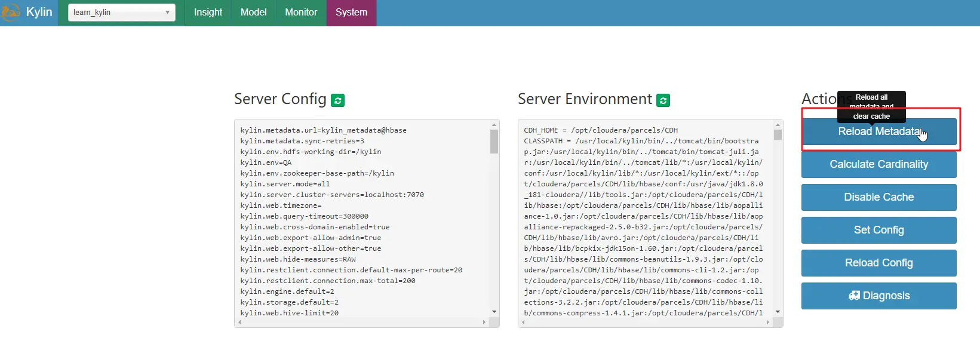Switch to the Model tab
Screen dimensions: 980x347
(x=253, y=13)
